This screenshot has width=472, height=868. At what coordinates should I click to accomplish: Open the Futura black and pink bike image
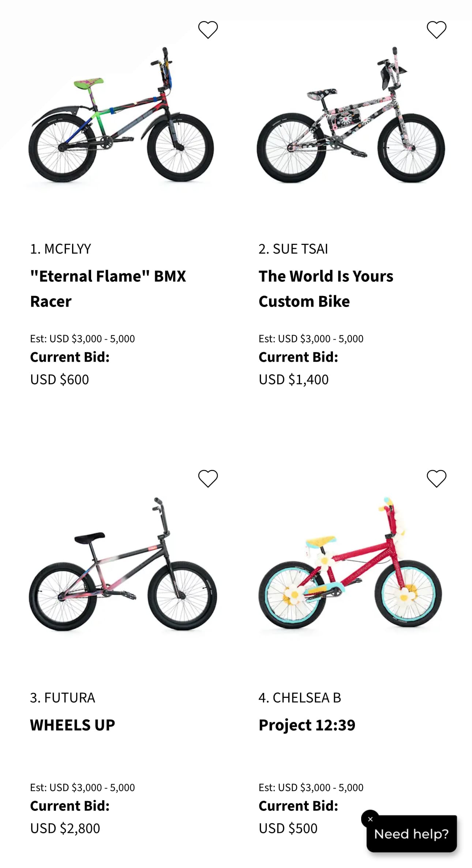pos(123,564)
